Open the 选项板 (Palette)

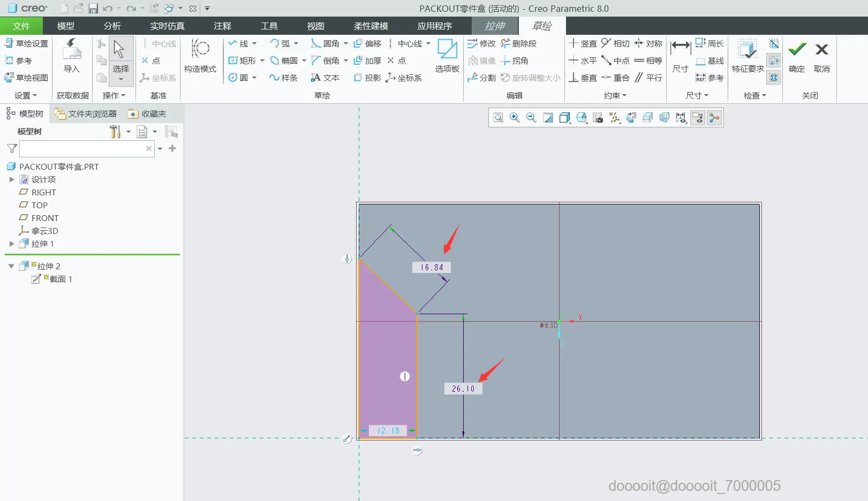(447, 56)
